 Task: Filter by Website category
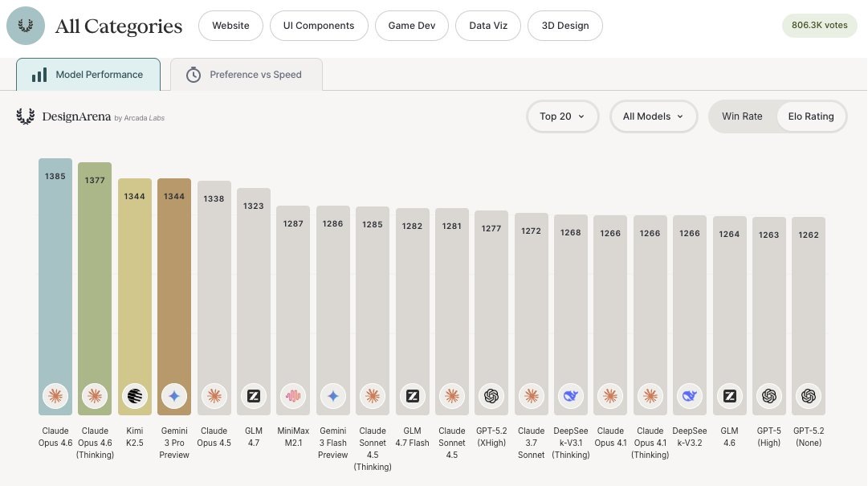point(230,26)
